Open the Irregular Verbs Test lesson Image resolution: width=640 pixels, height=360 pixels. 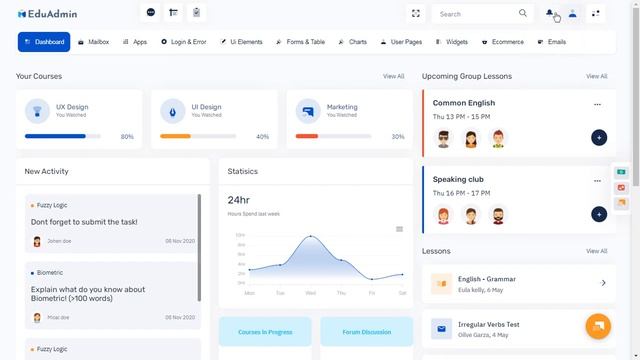518,329
